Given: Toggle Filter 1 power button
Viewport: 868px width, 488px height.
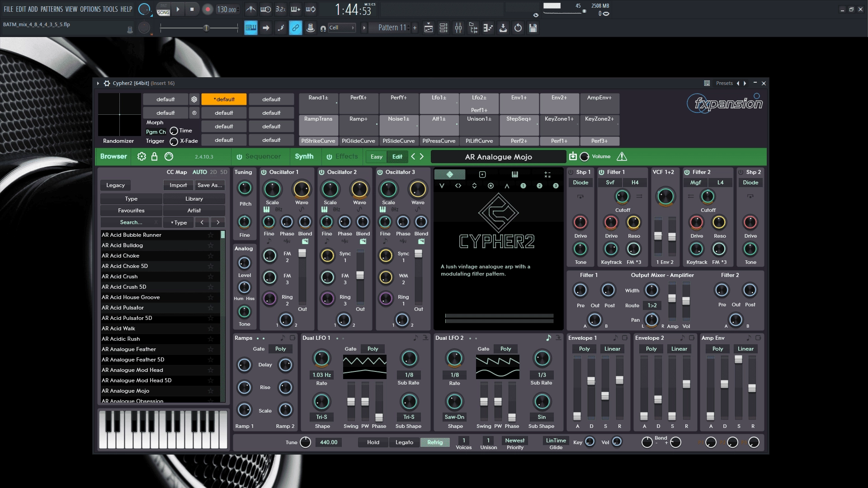Looking at the screenshot, I should 601,172.
